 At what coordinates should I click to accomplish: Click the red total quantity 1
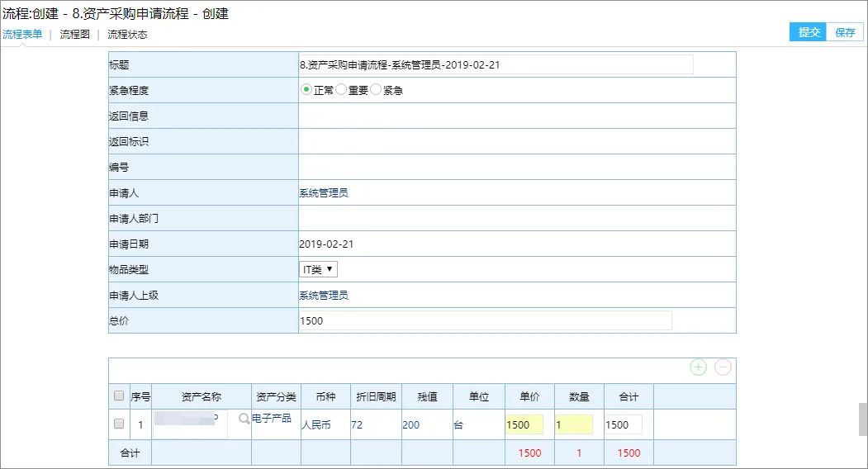pos(579,453)
